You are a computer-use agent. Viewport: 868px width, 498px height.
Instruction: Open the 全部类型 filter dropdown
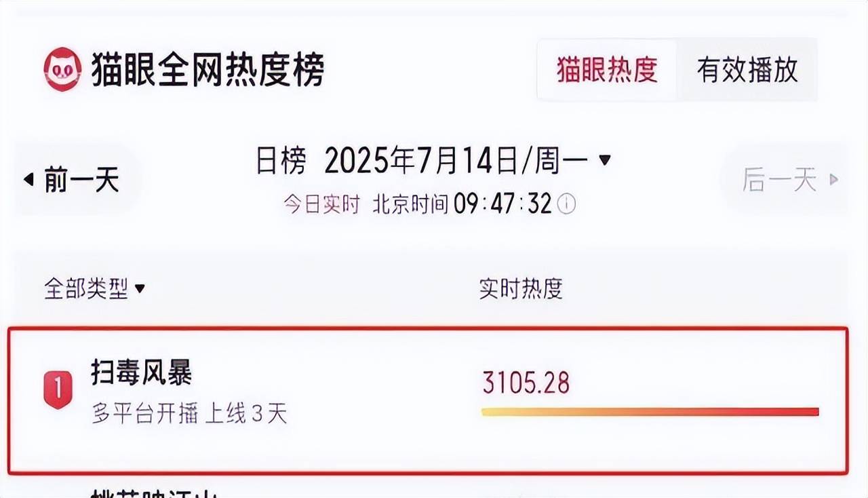95,289
